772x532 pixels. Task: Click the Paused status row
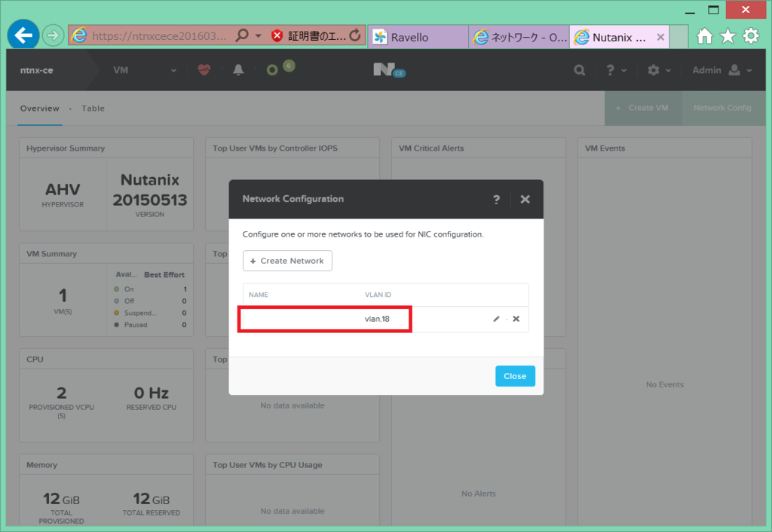pyautogui.click(x=150, y=324)
